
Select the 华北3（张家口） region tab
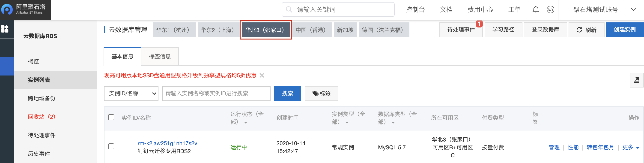click(266, 30)
